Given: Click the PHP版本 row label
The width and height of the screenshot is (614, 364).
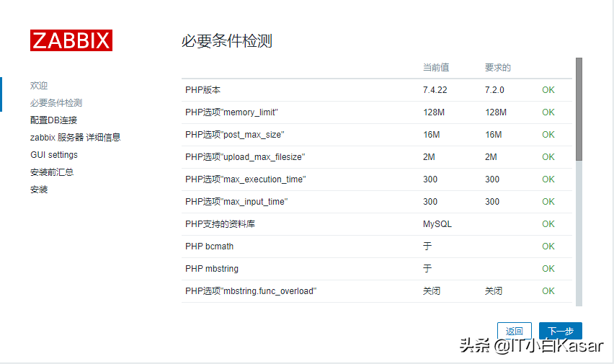Looking at the screenshot, I should [203, 90].
